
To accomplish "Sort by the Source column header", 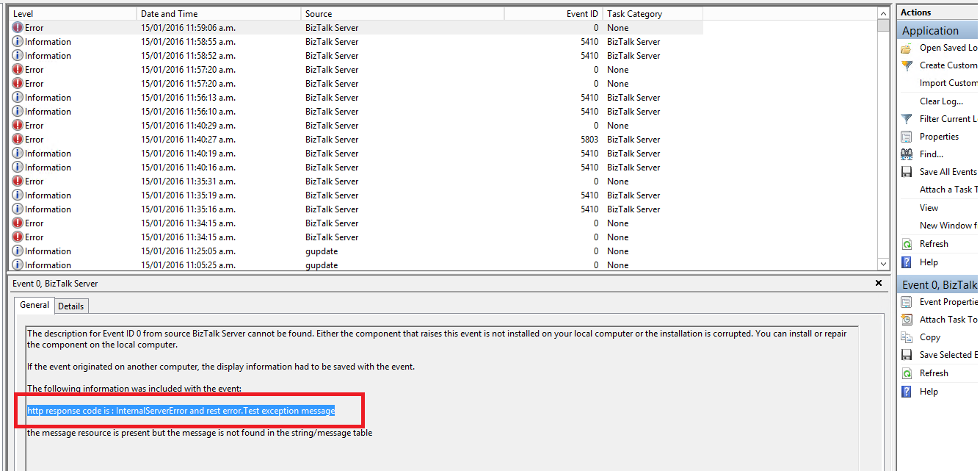I will pyautogui.click(x=402, y=14).
